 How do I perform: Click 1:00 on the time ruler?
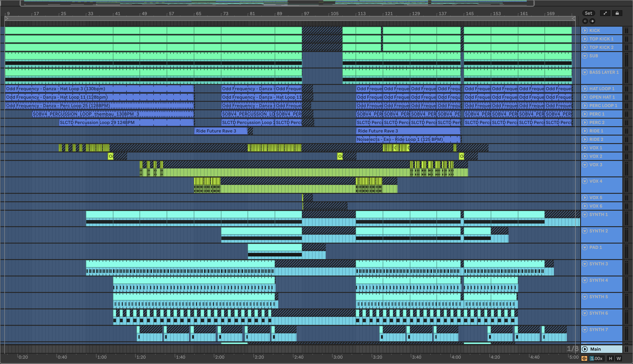[102, 357]
